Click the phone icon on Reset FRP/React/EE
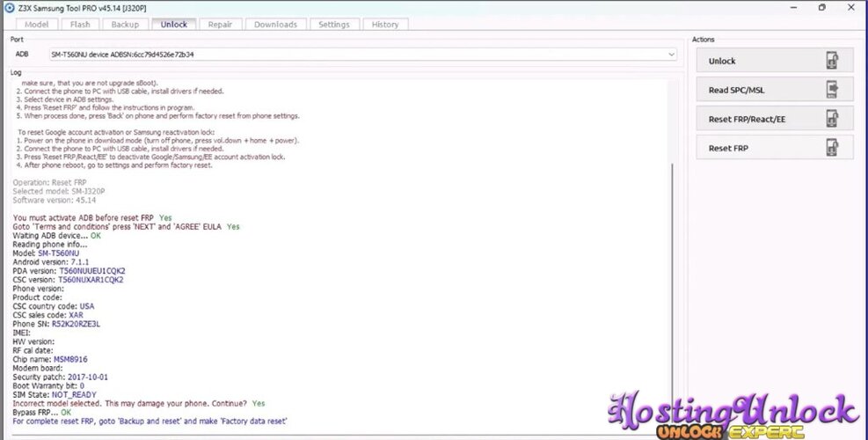This screenshot has width=868, height=440. pyautogui.click(x=832, y=118)
